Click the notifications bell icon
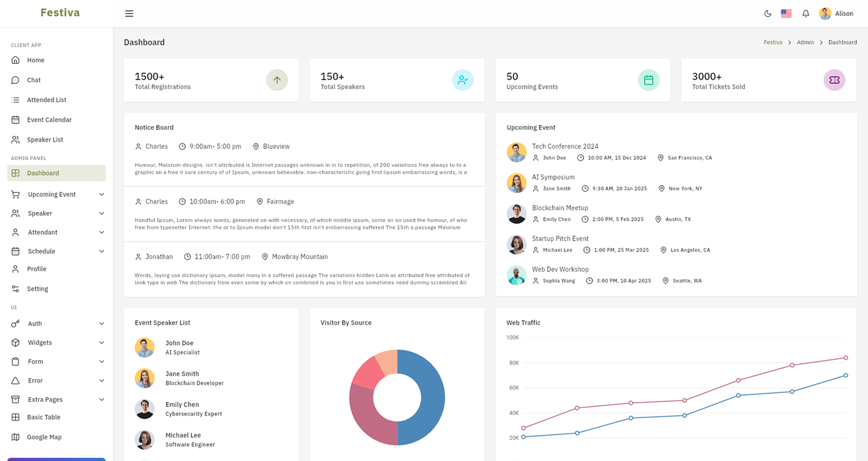 (806, 14)
